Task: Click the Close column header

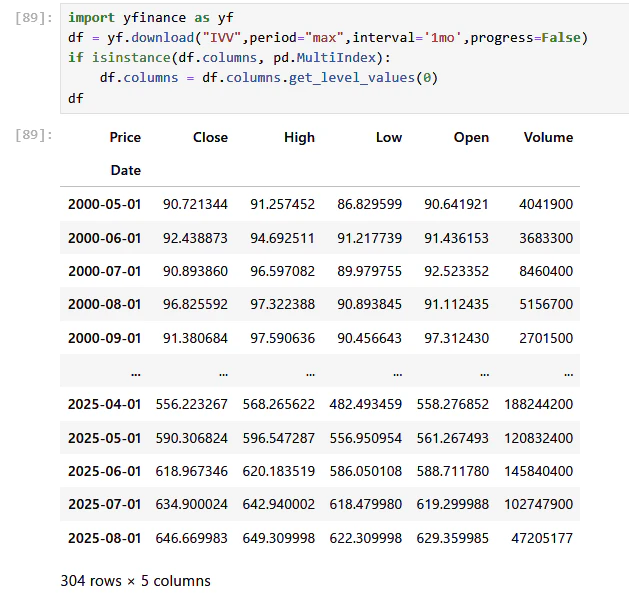Action: click(210, 137)
